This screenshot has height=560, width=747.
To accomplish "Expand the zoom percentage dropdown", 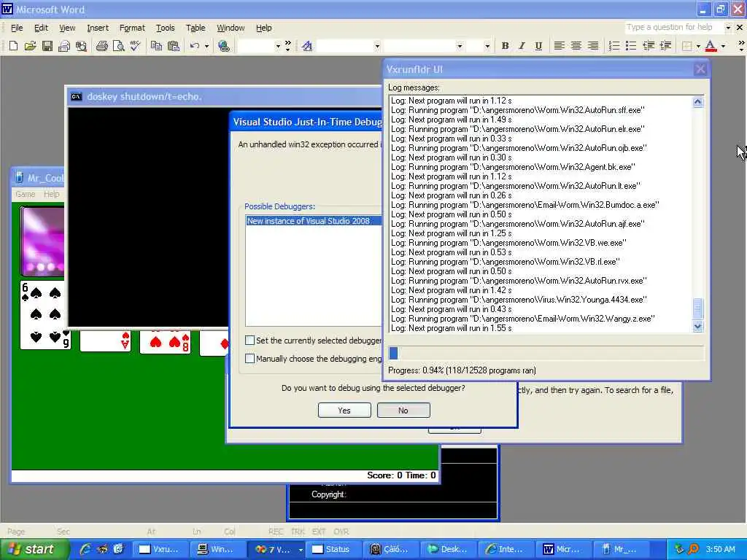I will tap(278, 46).
